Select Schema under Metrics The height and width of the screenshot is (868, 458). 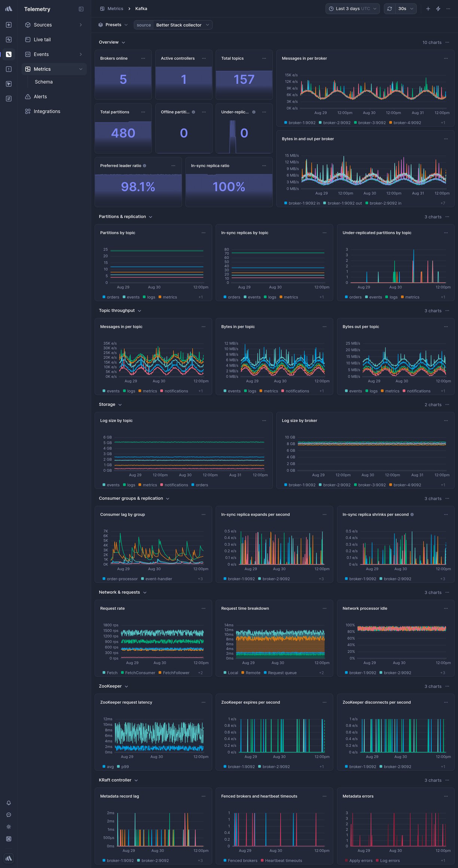44,82
